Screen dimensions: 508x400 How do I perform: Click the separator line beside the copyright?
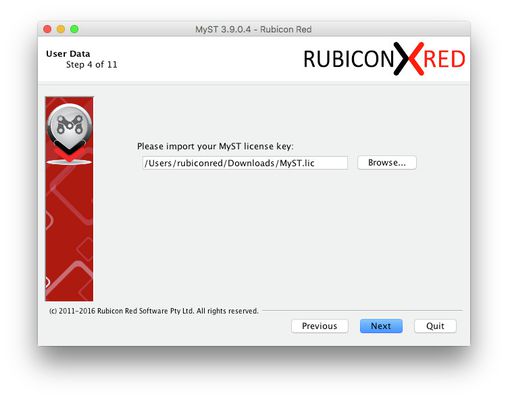(x=363, y=311)
